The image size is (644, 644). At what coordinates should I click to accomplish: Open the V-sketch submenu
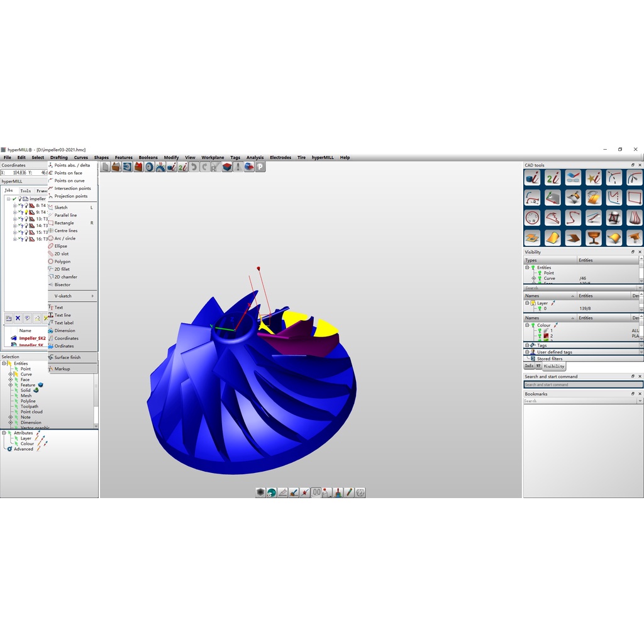click(x=72, y=296)
